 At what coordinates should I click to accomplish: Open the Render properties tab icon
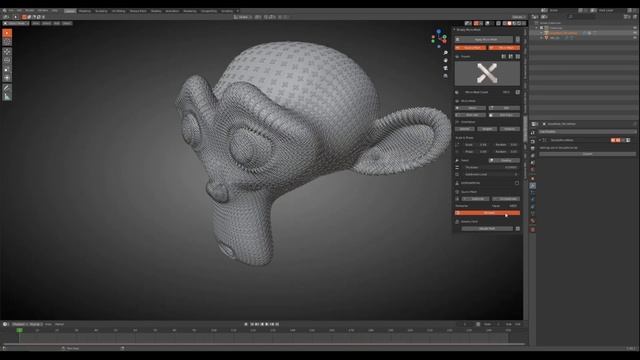click(533, 141)
